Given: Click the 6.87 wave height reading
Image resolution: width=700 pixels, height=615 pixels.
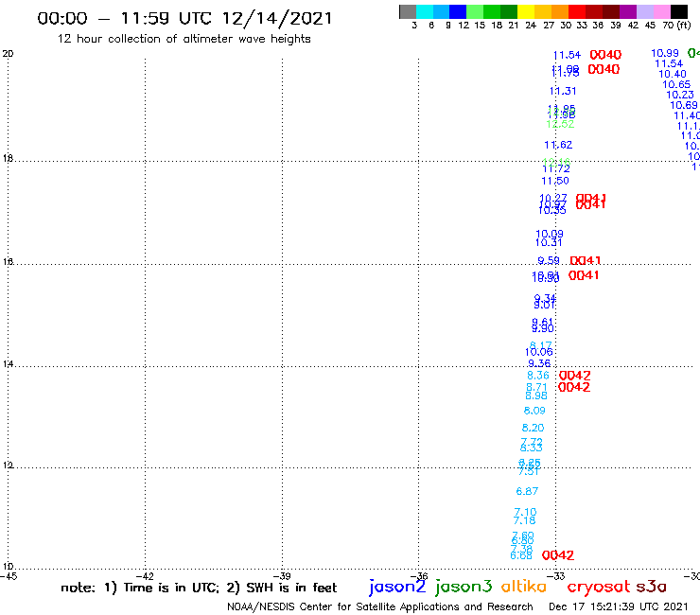Looking at the screenshot, I should point(527,491).
